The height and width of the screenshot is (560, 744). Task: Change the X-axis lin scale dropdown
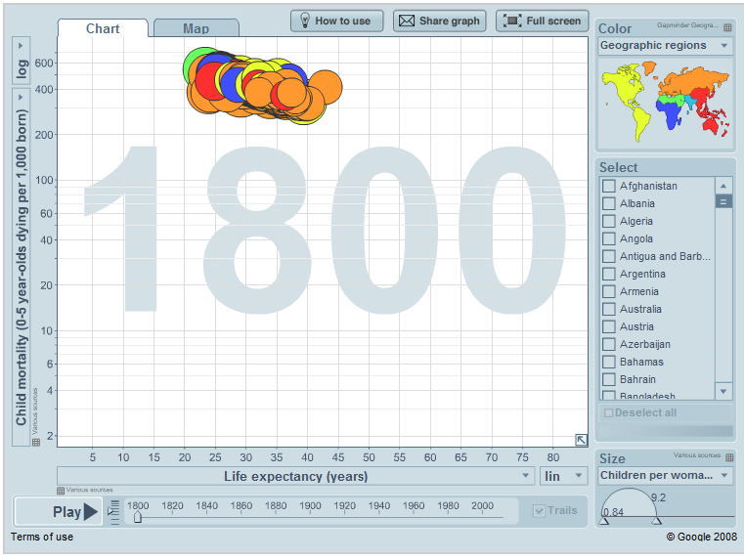564,476
